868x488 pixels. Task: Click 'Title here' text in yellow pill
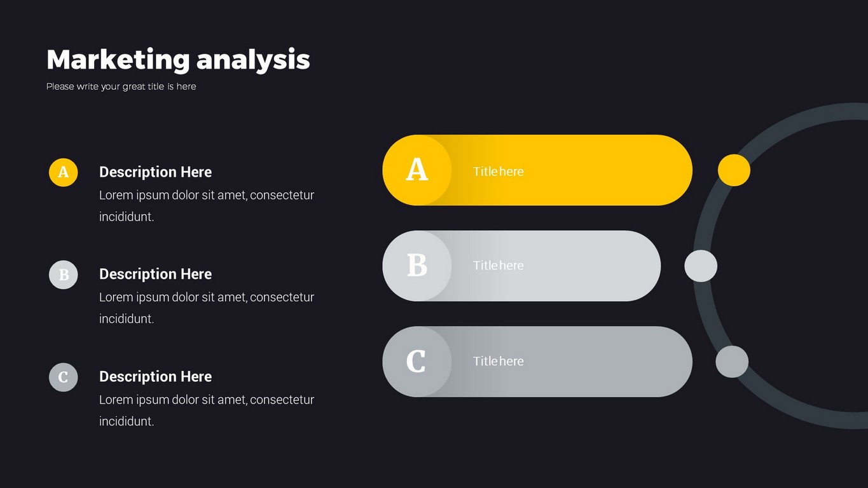point(498,172)
